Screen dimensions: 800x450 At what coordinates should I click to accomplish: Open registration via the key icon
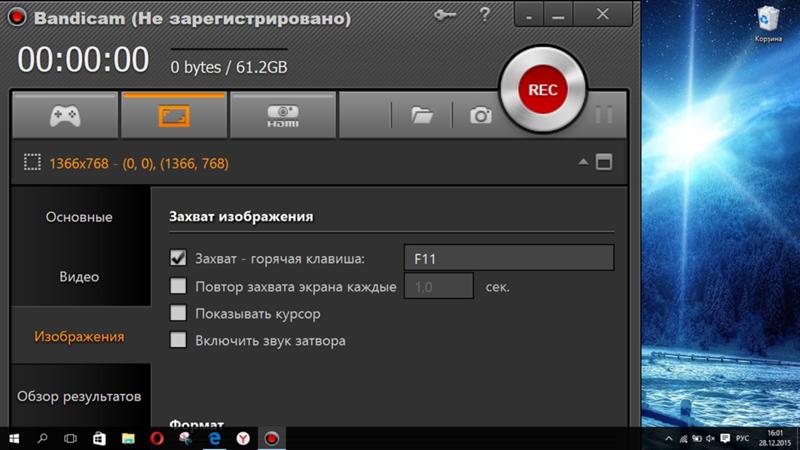point(445,15)
